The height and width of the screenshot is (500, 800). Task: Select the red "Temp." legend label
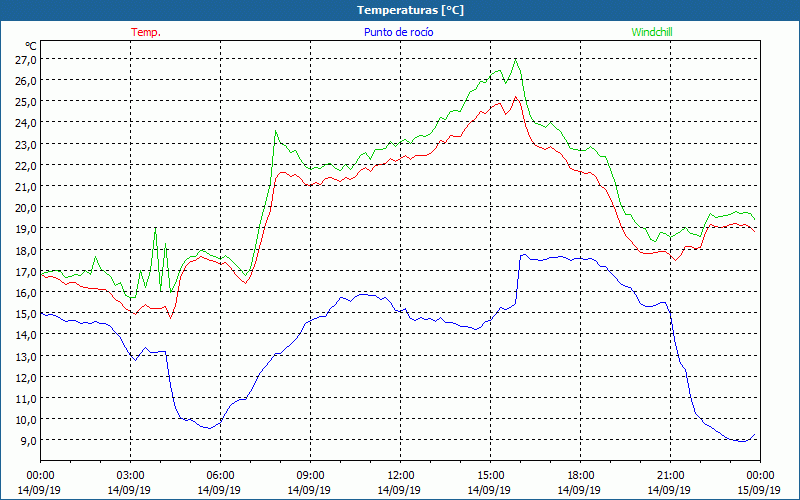click(146, 32)
